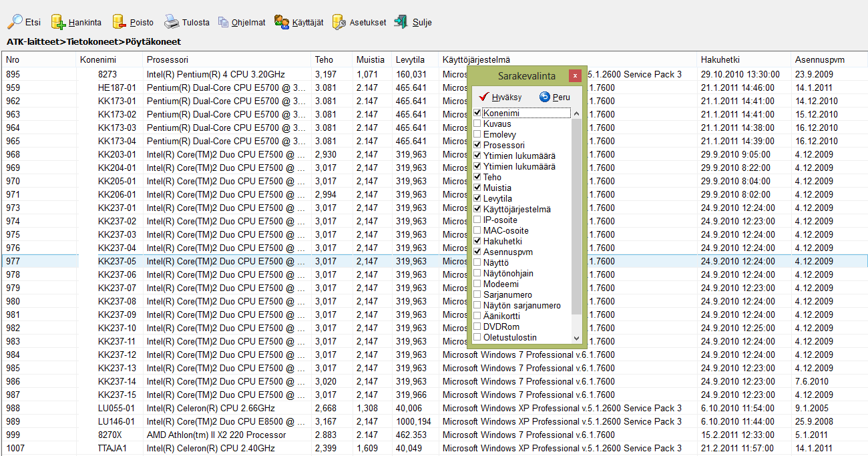Close the Sarakevalinta dialog

(575, 76)
